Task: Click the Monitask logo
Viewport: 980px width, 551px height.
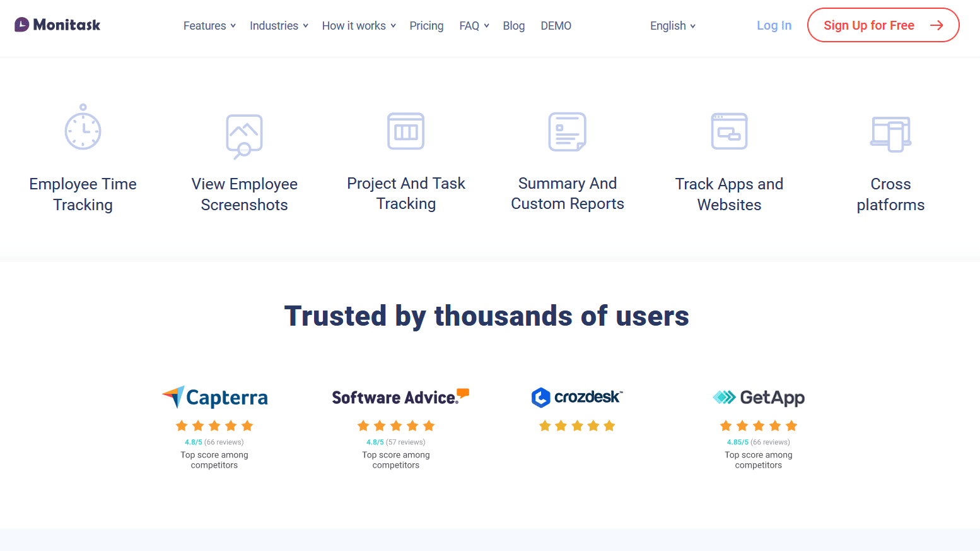Action: (x=57, y=24)
